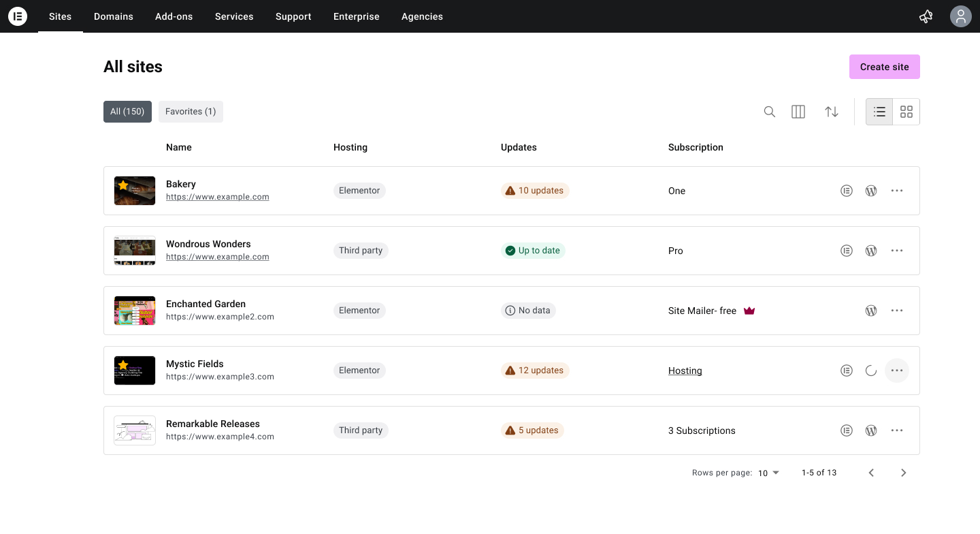Click the Hosting subscription link for Mystic Fields
Viewport: 980px width, 534px height.
pyautogui.click(x=685, y=371)
